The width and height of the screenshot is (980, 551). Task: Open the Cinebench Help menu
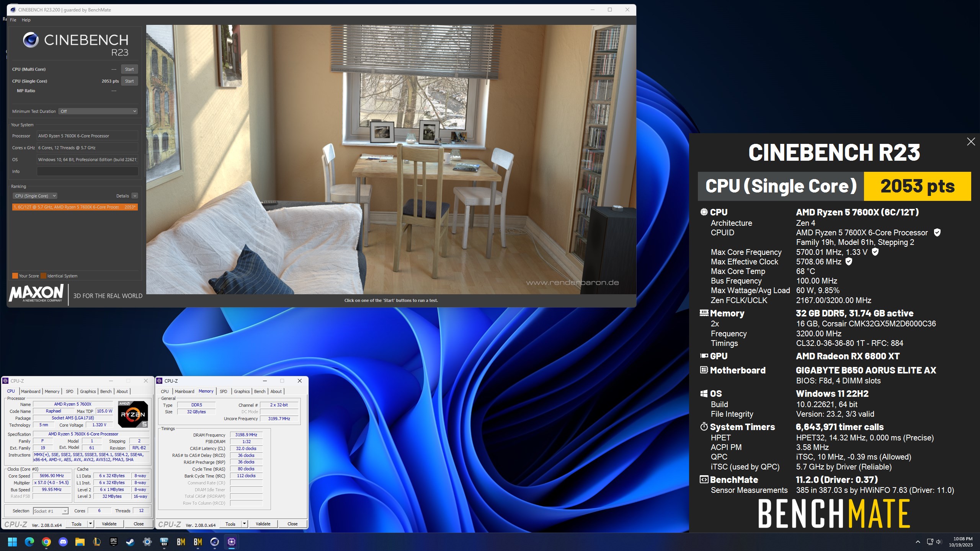pos(26,20)
